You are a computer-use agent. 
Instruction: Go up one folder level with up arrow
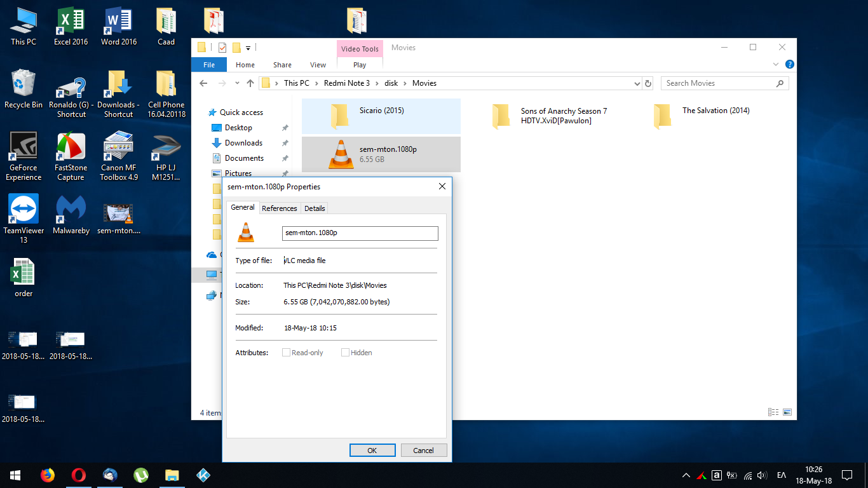[x=250, y=83]
